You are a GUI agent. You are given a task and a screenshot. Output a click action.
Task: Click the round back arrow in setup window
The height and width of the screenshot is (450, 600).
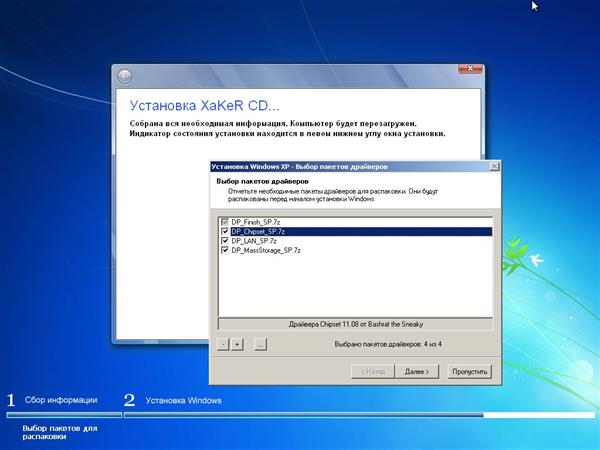coord(125,77)
